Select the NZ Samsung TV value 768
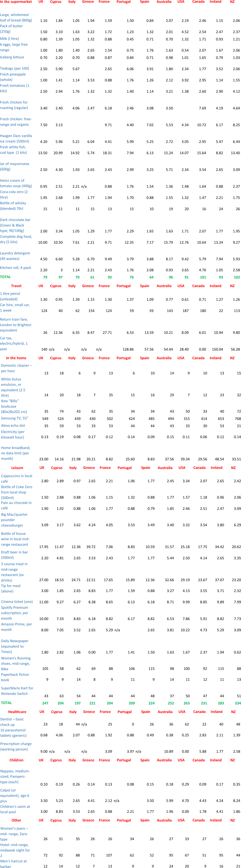 238,419
